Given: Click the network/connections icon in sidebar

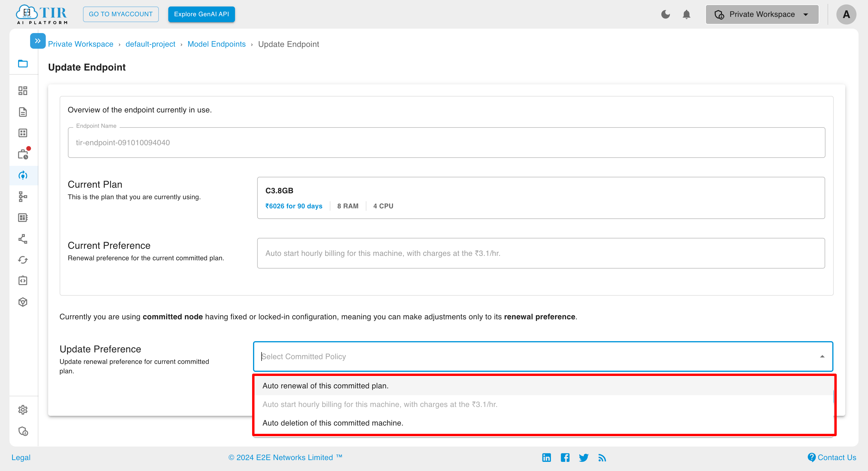Looking at the screenshot, I should tap(23, 239).
